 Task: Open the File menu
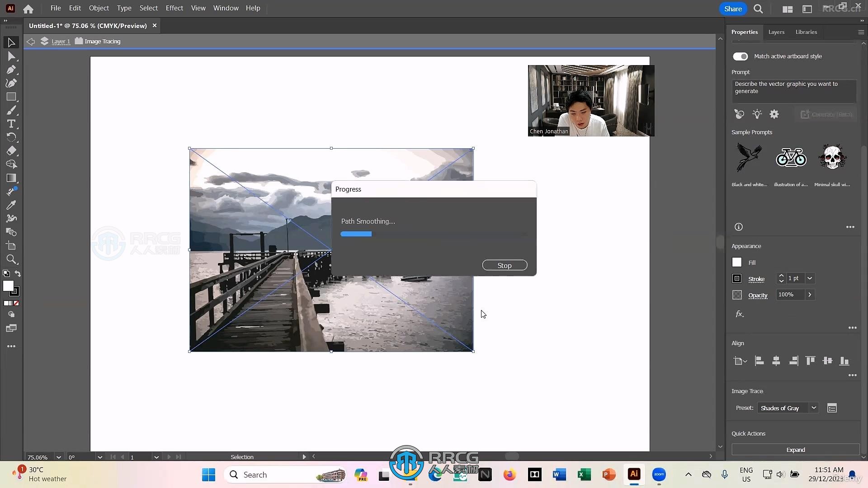tap(56, 8)
